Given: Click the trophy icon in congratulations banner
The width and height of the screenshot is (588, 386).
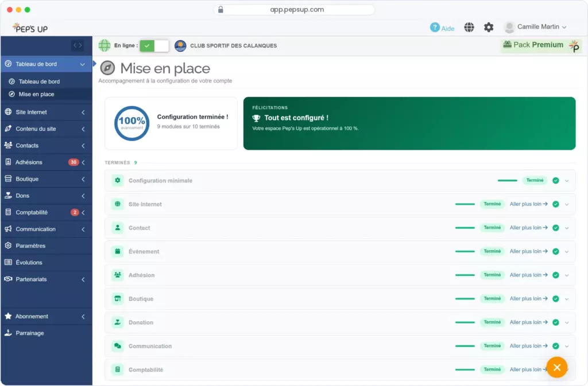Looking at the screenshot, I should [256, 118].
